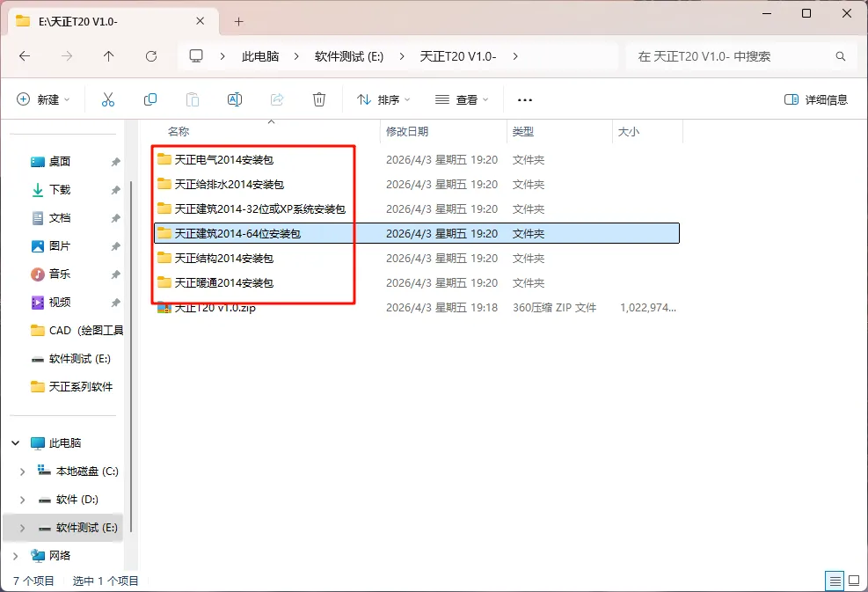This screenshot has height=592, width=868.
Task: Click the Share icon in toolbar
Action: tap(277, 99)
